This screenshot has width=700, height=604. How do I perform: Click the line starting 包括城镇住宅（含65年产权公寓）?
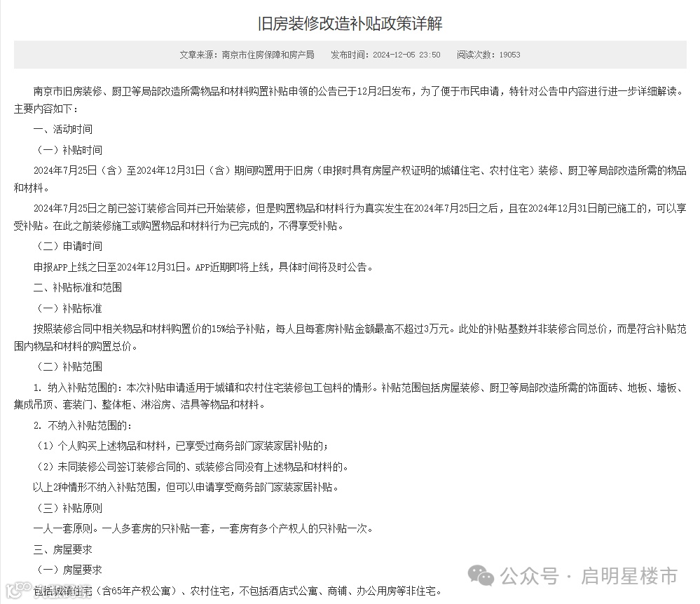238,591
